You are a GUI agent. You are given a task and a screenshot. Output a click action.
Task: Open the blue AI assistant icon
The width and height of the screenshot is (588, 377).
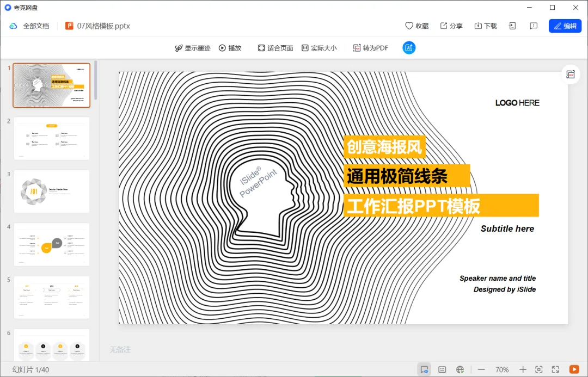[409, 47]
